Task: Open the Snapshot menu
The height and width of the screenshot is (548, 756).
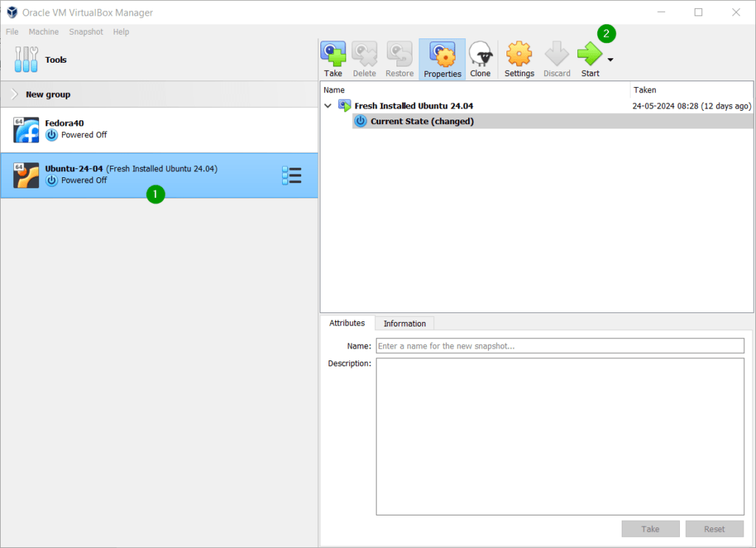Action: pos(86,32)
